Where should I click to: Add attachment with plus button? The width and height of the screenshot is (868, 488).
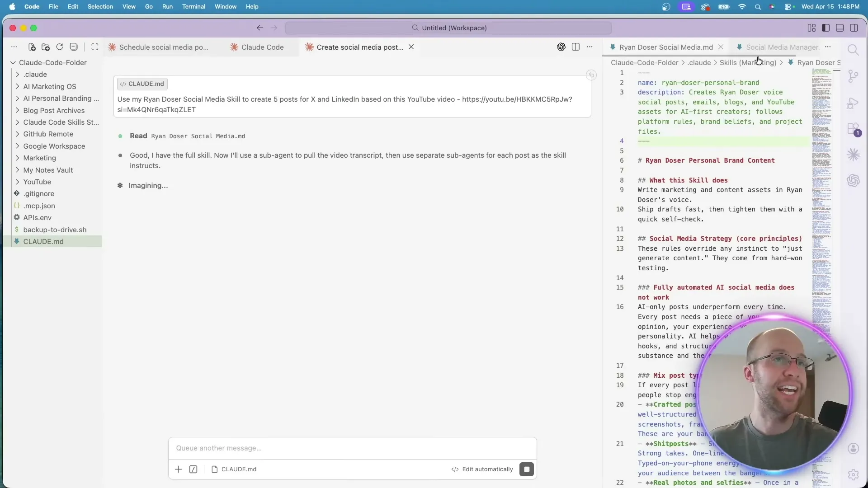point(178,469)
